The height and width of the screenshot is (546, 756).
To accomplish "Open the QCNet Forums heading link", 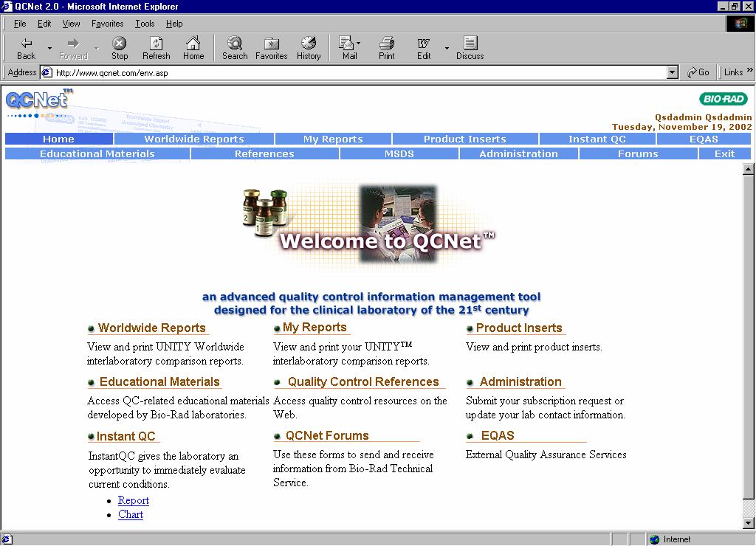I will (327, 435).
